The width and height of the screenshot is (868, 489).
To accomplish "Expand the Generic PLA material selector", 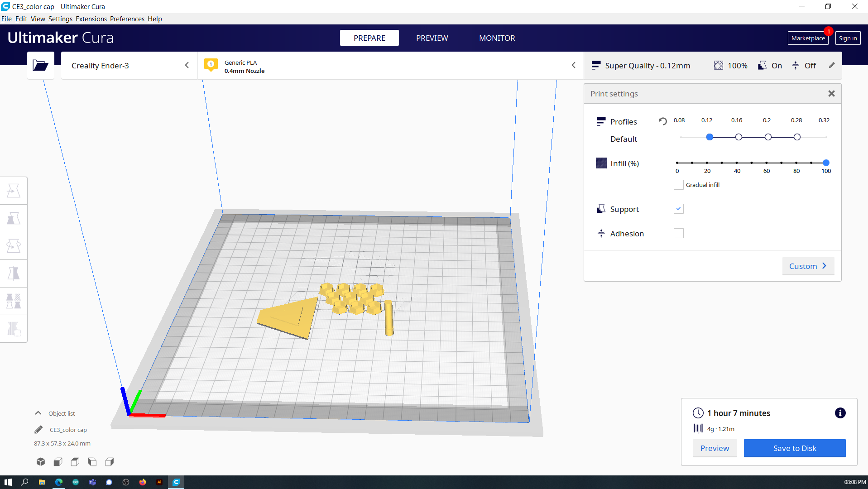I will pyautogui.click(x=390, y=66).
